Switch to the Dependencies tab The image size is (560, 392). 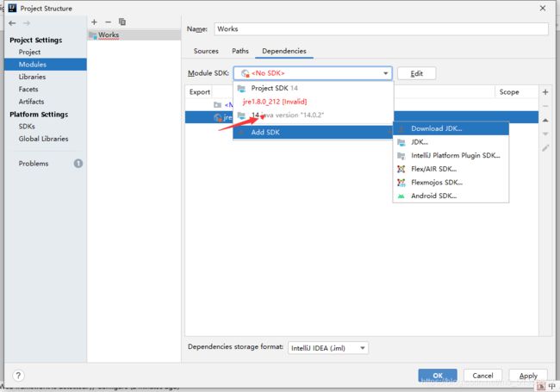pyautogui.click(x=284, y=51)
